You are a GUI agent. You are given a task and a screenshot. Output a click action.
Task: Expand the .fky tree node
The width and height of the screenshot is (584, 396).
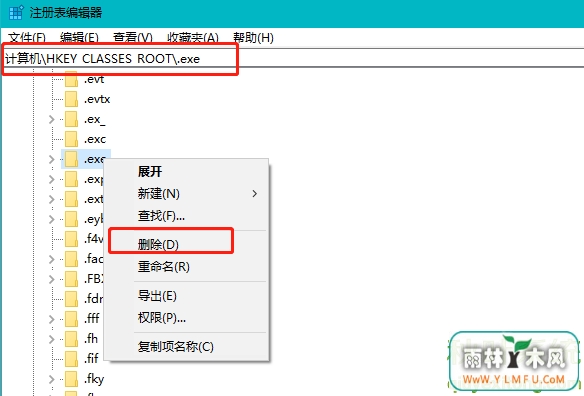coord(51,379)
